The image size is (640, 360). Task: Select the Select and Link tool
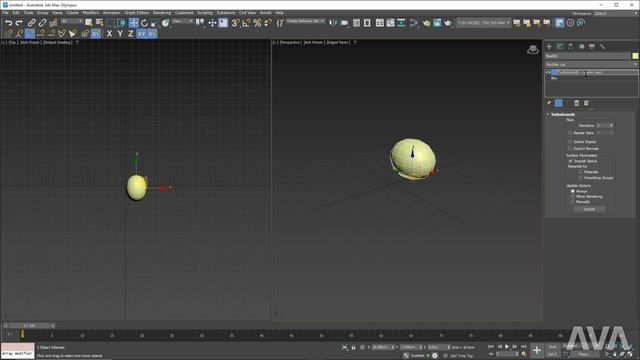(x=31, y=23)
